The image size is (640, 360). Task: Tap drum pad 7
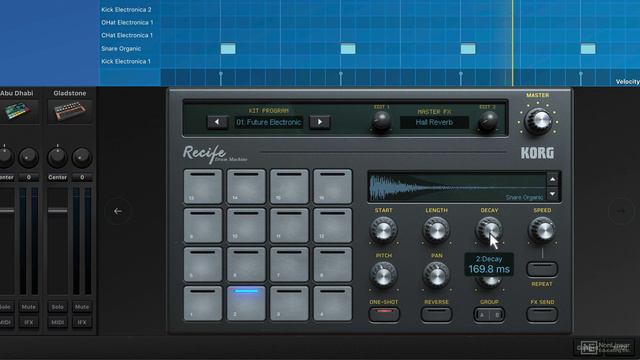289,264
